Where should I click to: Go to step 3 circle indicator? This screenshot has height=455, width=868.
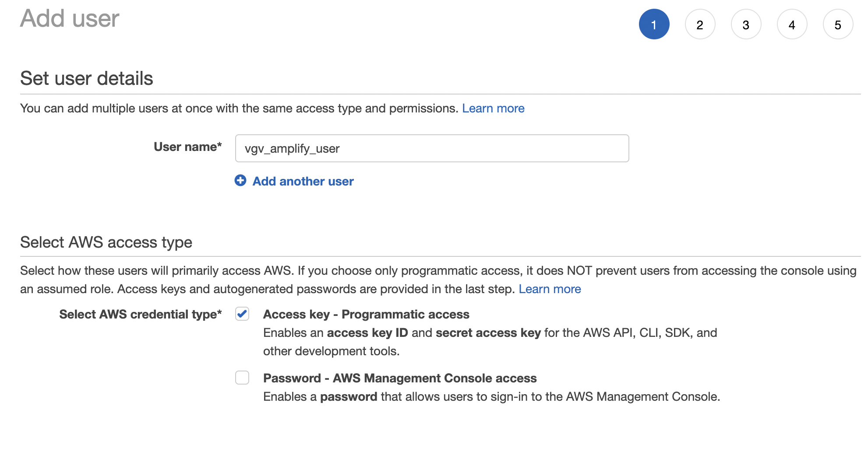(746, 24)
